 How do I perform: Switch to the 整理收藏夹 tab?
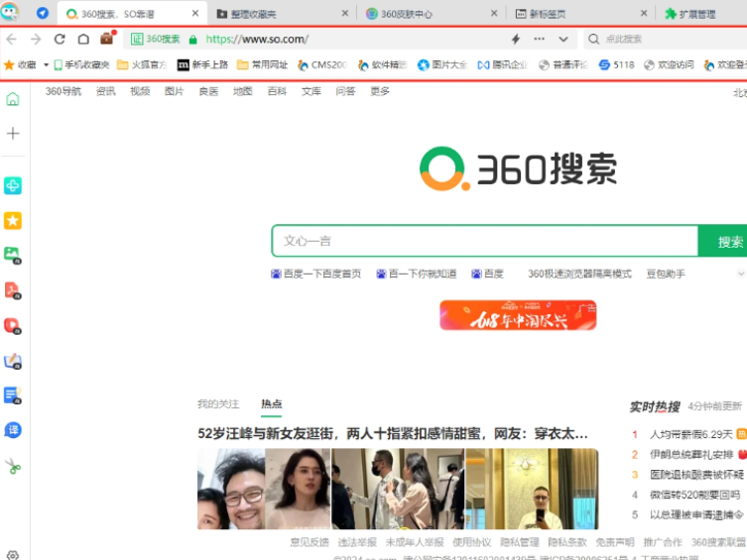pyautogui.click(x=281, y=14)
